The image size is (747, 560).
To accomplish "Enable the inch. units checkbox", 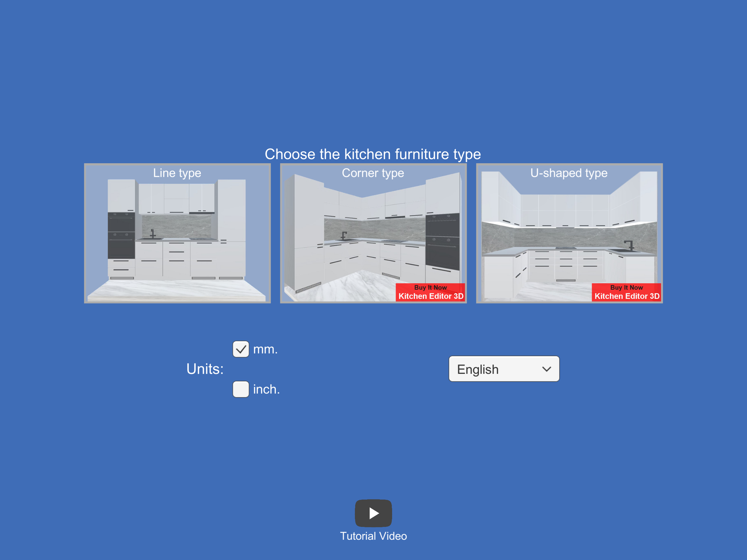I will pos(241,389).
